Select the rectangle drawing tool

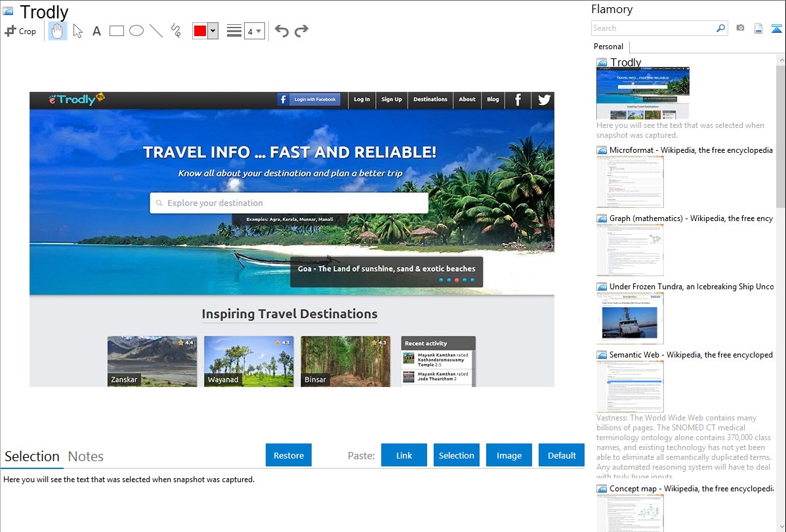[x=116, y=31]
